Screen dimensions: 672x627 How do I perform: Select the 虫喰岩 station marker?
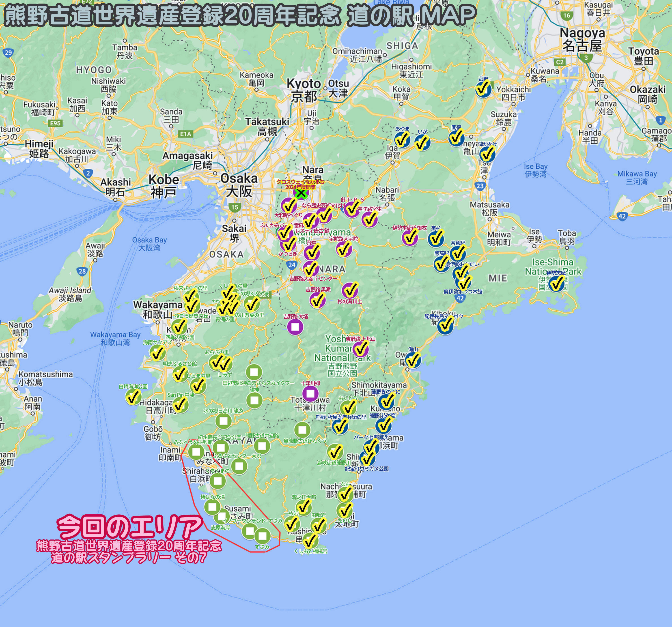point(318,526)
